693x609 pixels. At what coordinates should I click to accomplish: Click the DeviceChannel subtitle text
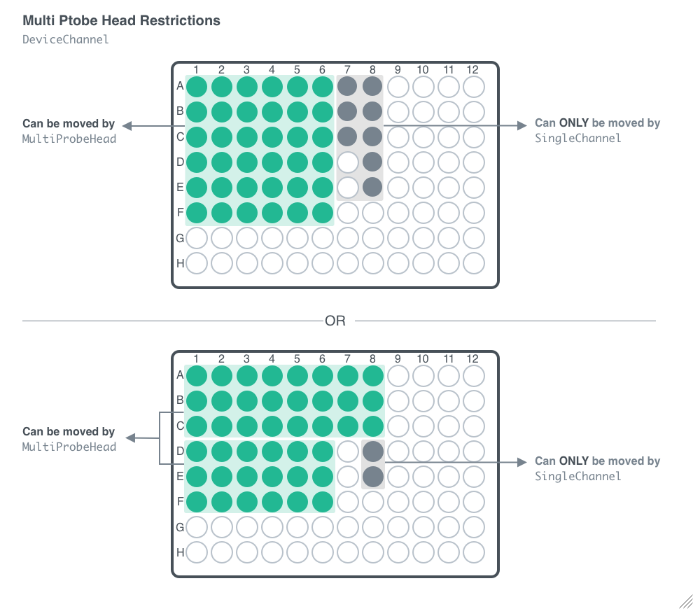point(65,39)
